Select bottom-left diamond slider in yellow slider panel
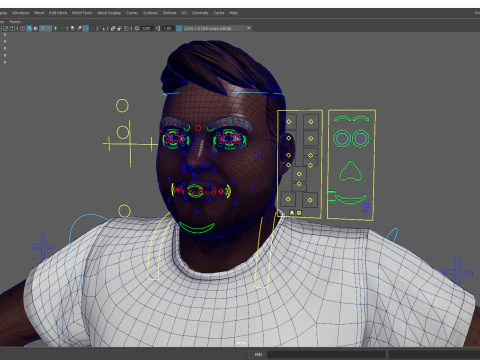 pos(288,199)
